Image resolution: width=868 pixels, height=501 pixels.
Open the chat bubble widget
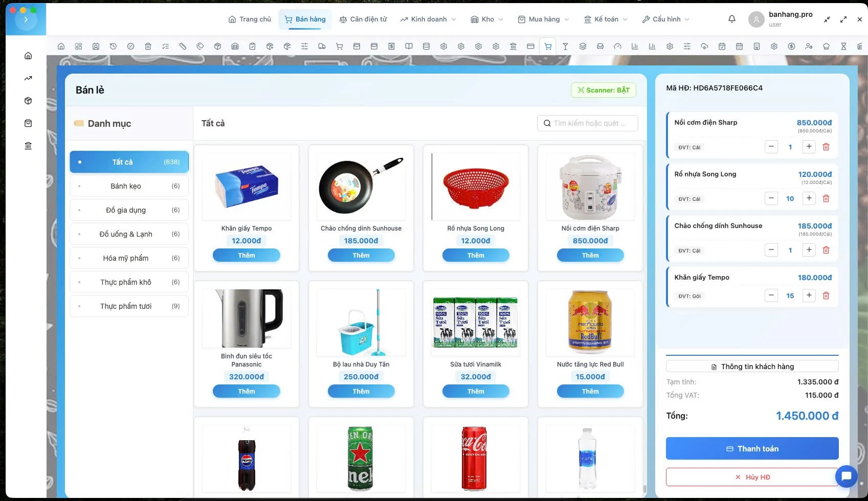click(846, 476)
